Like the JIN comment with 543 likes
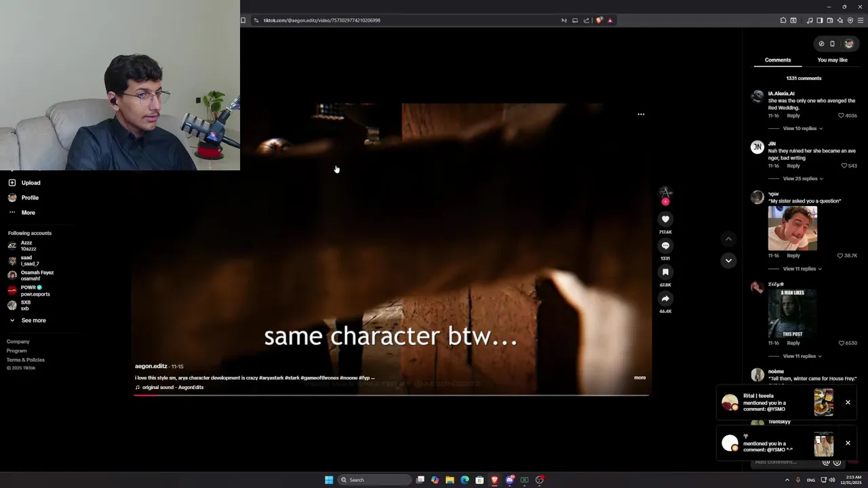The height and width of the screenshot is (488, 868). coord(844,165)
